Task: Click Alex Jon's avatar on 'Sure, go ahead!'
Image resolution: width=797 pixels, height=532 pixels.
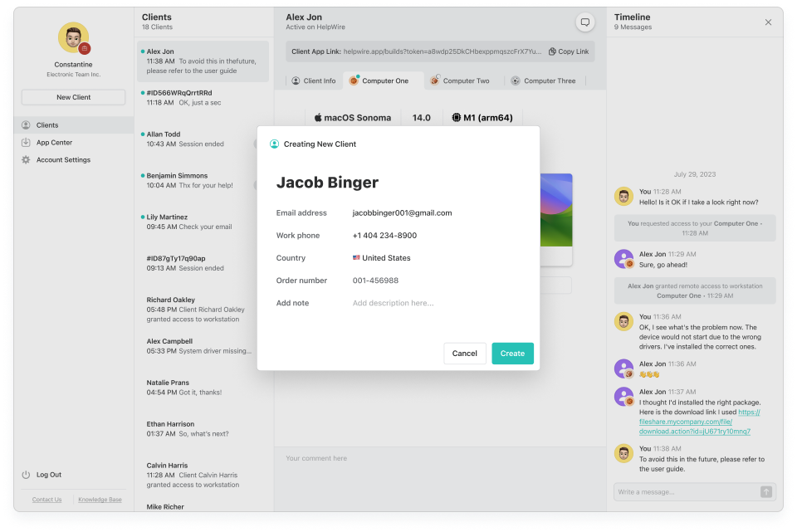Action: (x=623, y=259)
